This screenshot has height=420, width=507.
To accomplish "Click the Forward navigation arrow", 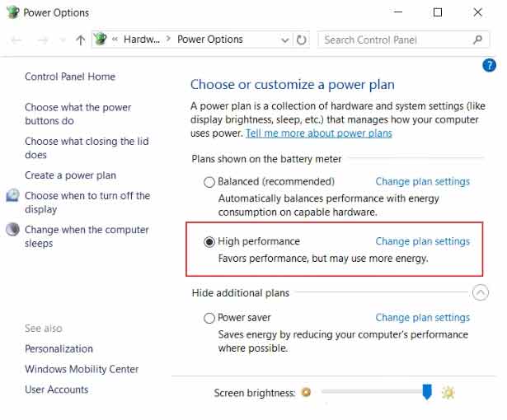I will [x=43, y=40].
